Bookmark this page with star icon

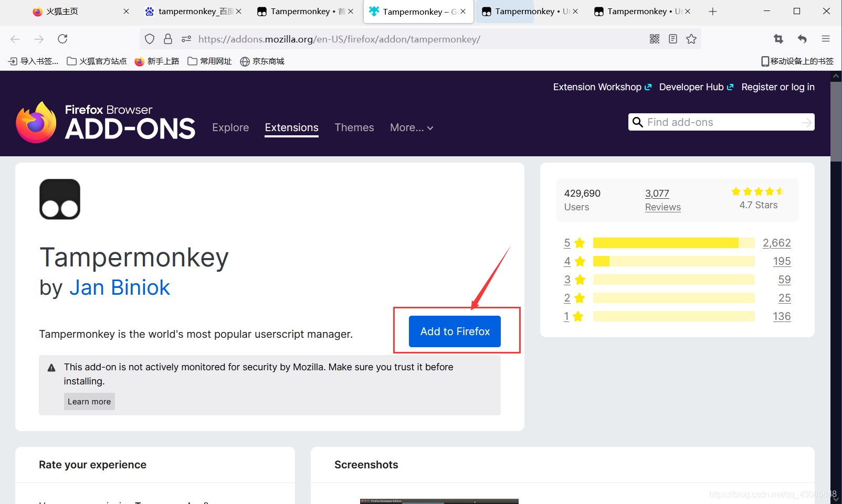point(691,39)
